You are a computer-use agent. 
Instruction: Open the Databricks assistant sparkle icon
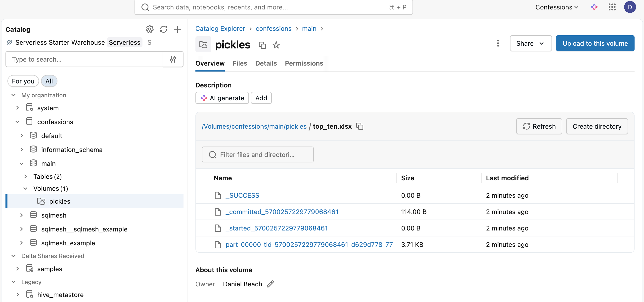594,7
